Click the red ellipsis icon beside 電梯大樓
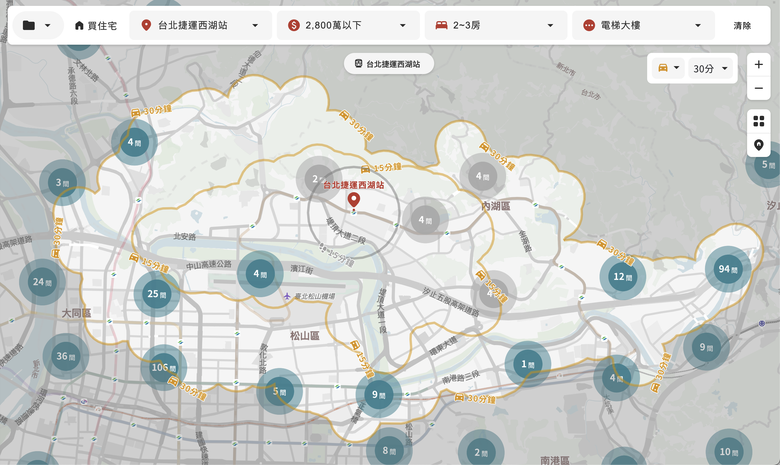Image resolution: width=780 pixels, height=465 pixels. click(x=589, y=25)
